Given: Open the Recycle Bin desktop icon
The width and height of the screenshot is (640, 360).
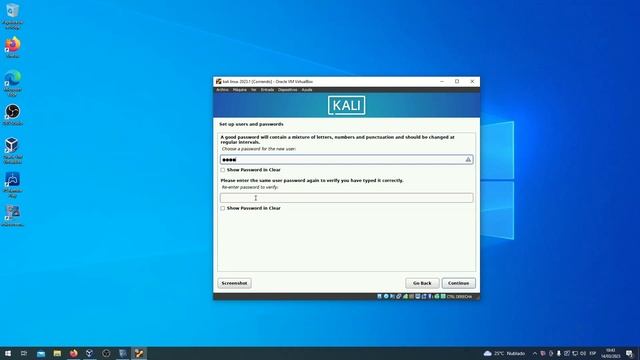Looking at the screenshot, I should [x=12, y=16].
